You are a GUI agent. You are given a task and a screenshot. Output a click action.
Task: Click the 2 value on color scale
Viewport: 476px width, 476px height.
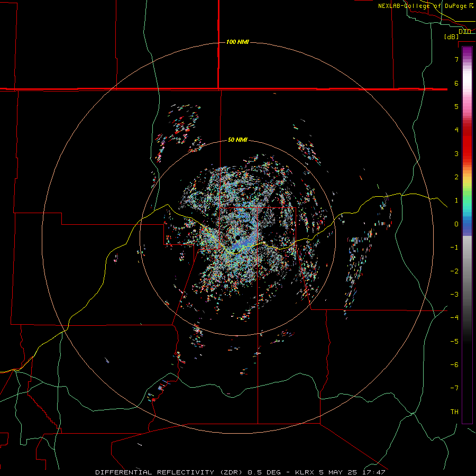coord(456,177)
